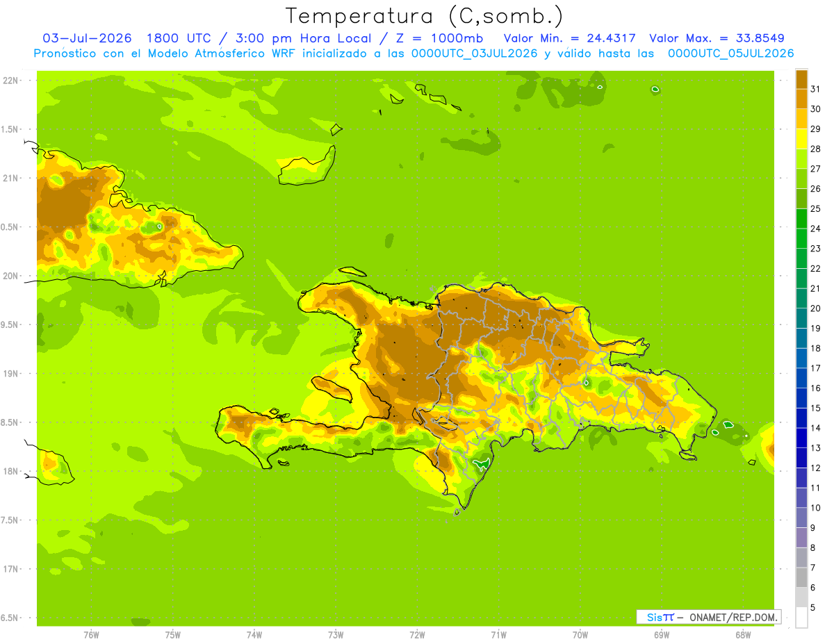Click the dark brown colorbar swatch above 31
Screen dimensions: 834x644
click(x=801, y=79)
